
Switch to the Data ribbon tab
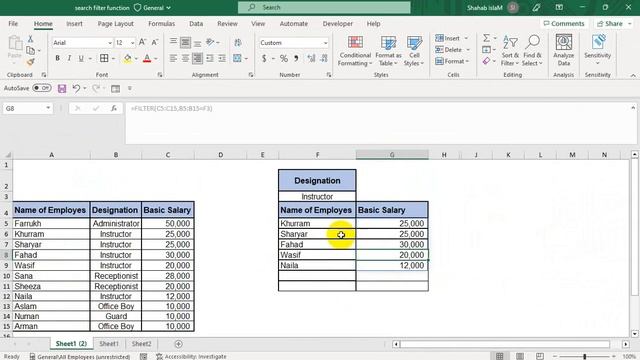(196, 24)
